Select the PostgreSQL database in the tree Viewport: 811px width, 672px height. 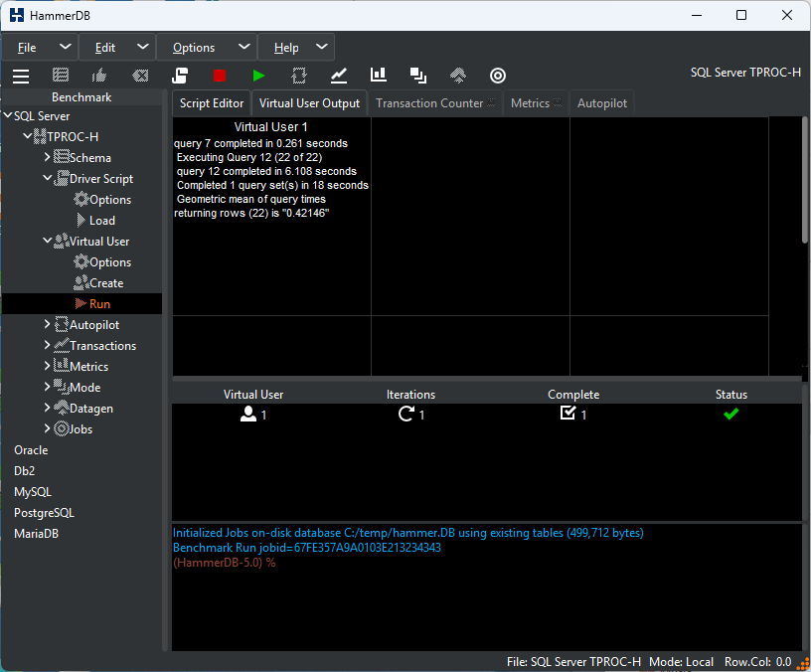[x=44, y=513]
